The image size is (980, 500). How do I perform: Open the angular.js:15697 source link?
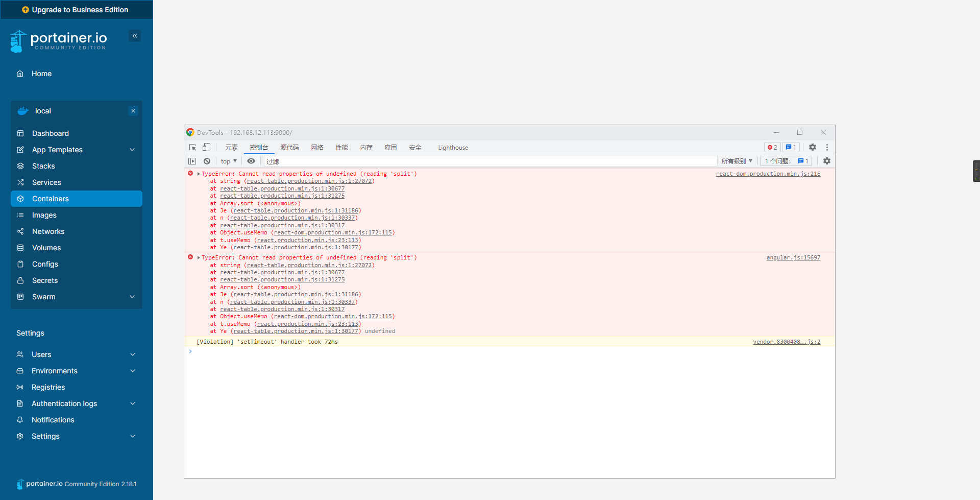(x=793, y=257)
